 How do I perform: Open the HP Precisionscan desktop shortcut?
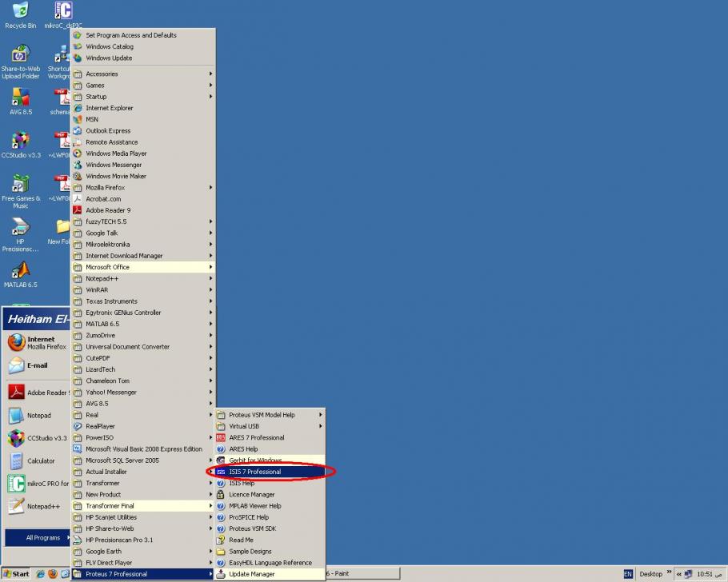click(x=21, y=235)
